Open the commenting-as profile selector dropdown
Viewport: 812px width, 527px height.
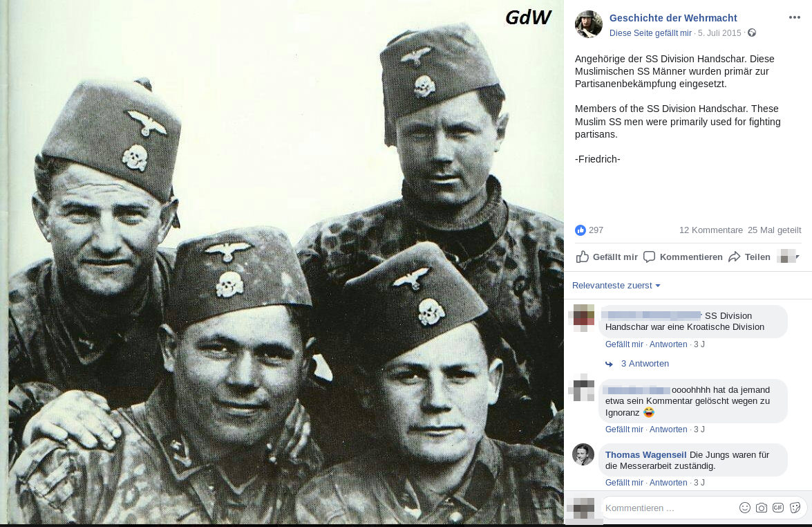[x=789, y=257]
